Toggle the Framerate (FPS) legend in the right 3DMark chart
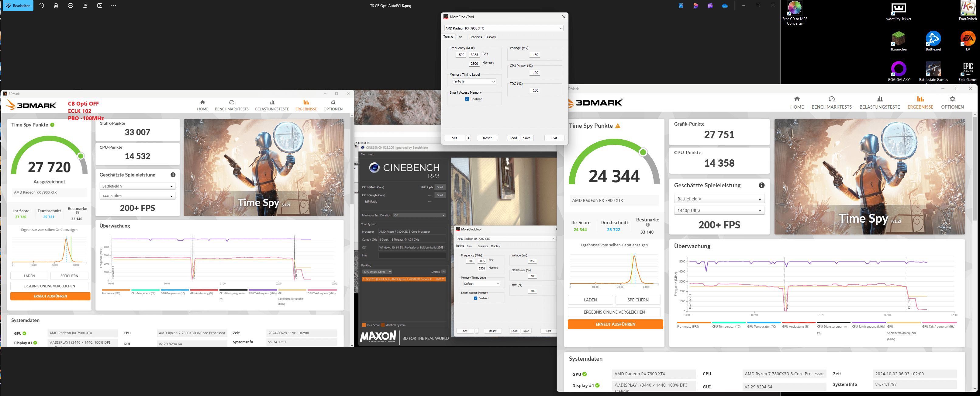Screen dimensions: 980x396 [694, 325]
